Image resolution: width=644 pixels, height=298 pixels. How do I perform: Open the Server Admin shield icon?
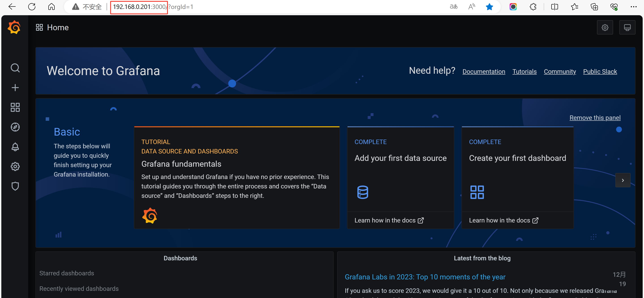15,186
